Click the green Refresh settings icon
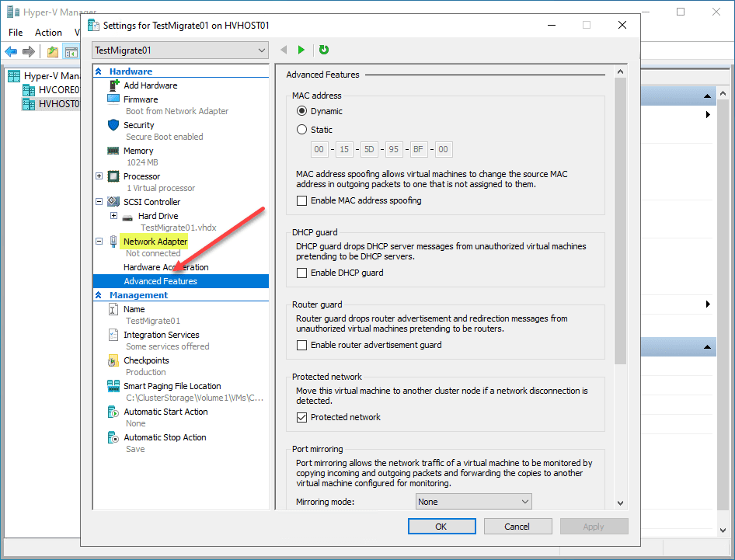 click(324, 50)
